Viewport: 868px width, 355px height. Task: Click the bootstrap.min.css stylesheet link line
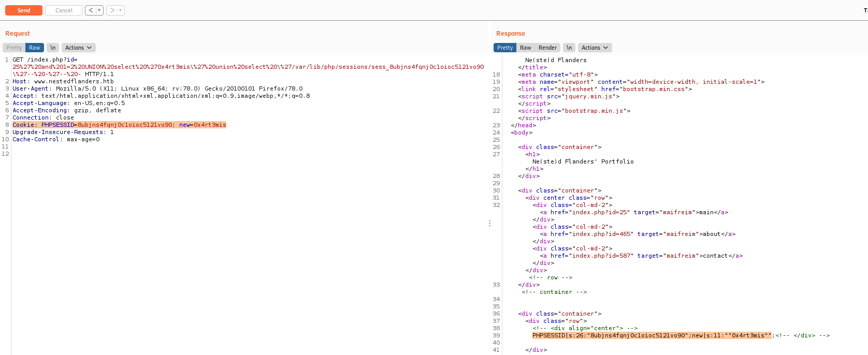(605, 89)
